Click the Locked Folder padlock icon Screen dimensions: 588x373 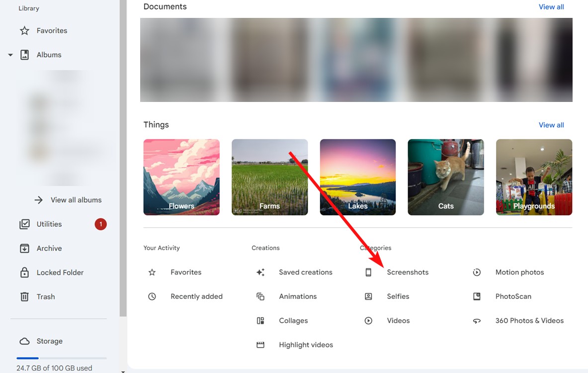pos(24,272)
